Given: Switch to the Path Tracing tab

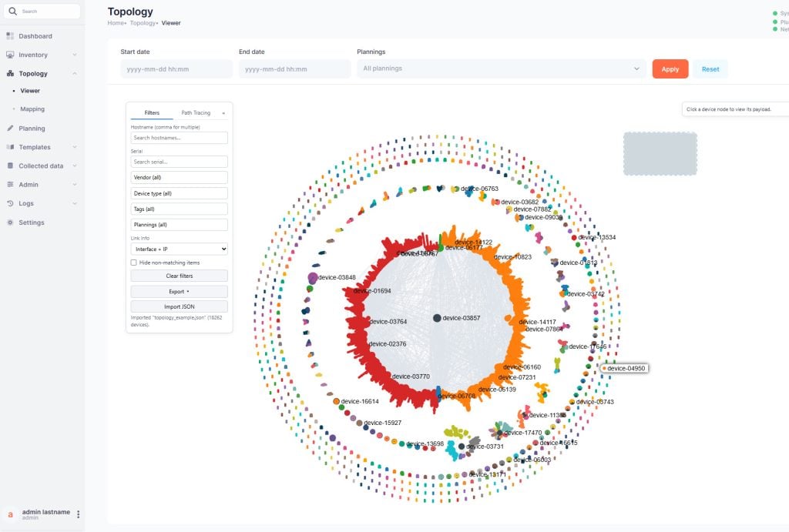Looking at the screenshot, I should (x=196, y=112).
